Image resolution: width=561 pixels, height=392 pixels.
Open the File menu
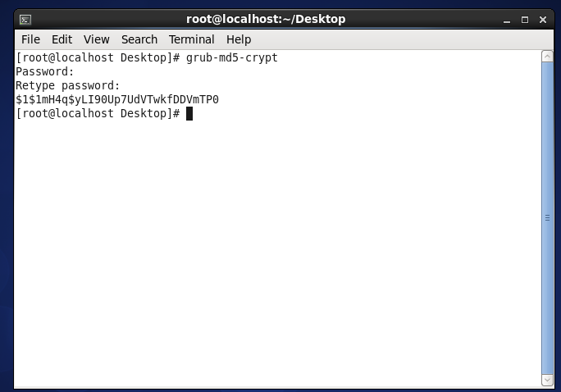pos(30,39)
